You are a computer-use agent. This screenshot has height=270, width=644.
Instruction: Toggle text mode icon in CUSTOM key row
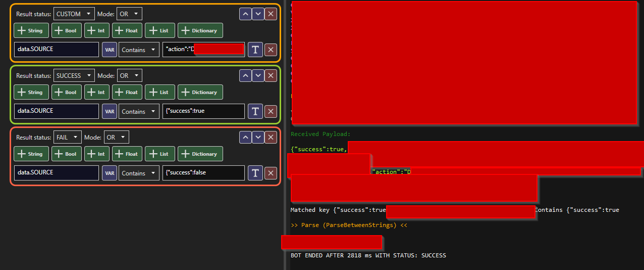tap(255, 50)
